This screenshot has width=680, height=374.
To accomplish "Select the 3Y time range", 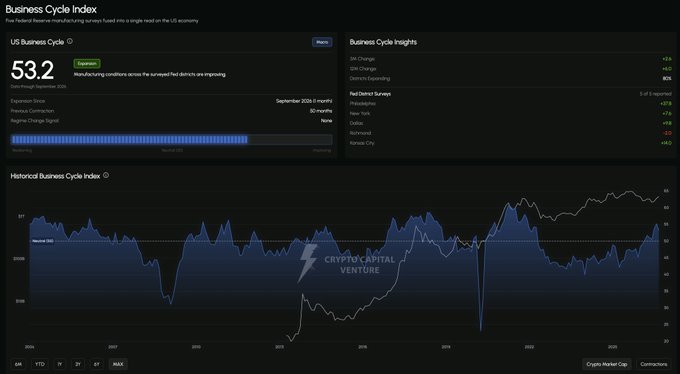I will [x=78, y=364].
